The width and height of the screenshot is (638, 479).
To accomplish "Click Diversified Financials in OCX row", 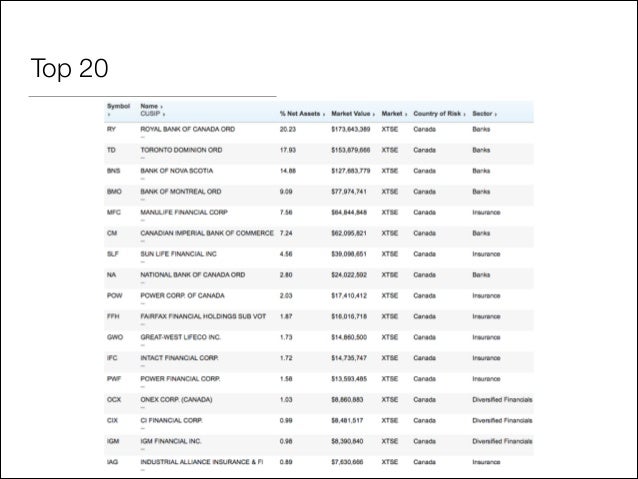I will tap(502, 400).
